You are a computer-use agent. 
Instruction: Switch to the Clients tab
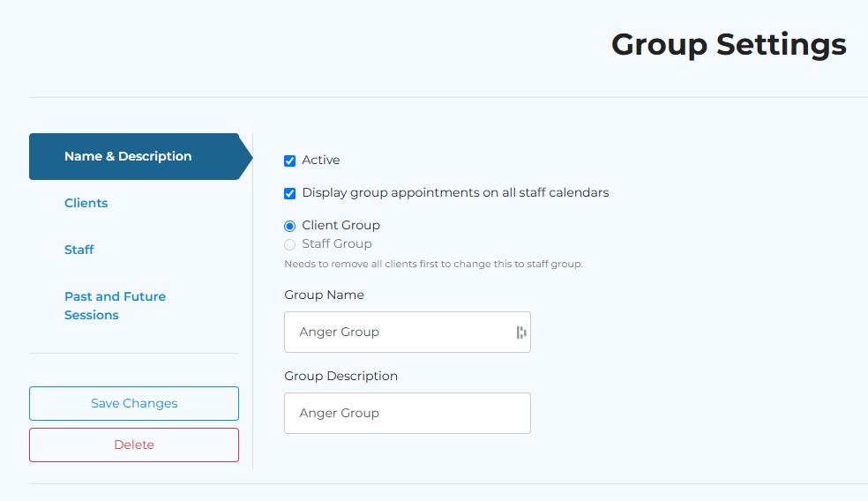coord(86,203)
